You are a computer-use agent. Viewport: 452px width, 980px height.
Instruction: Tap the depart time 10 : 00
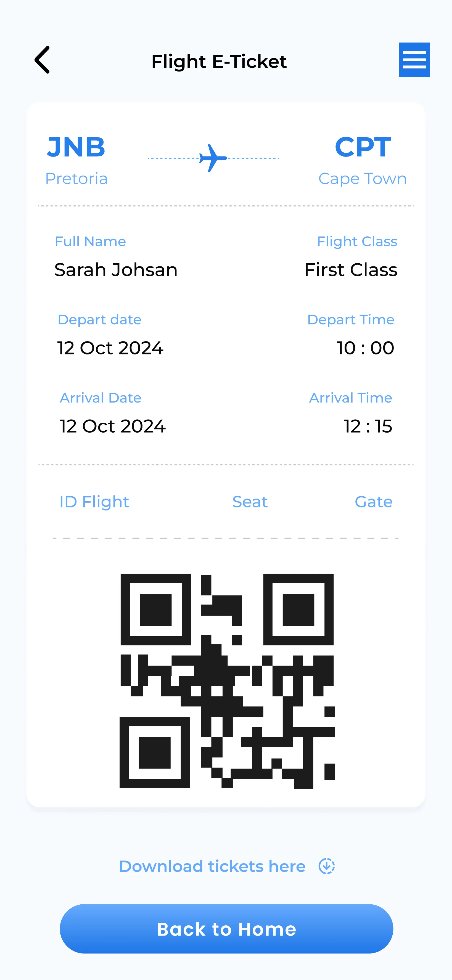[x=365, y=348]
